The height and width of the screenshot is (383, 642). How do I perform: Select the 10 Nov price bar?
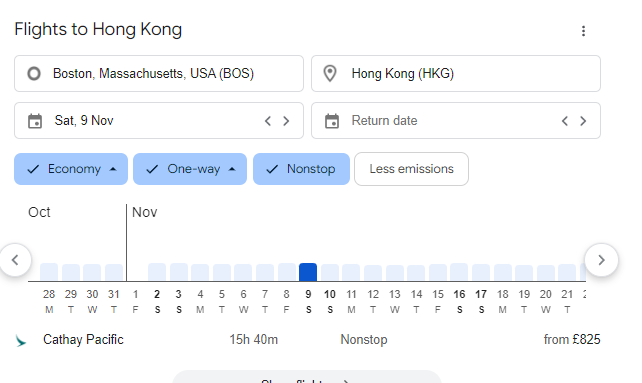[x=330, y=273]
